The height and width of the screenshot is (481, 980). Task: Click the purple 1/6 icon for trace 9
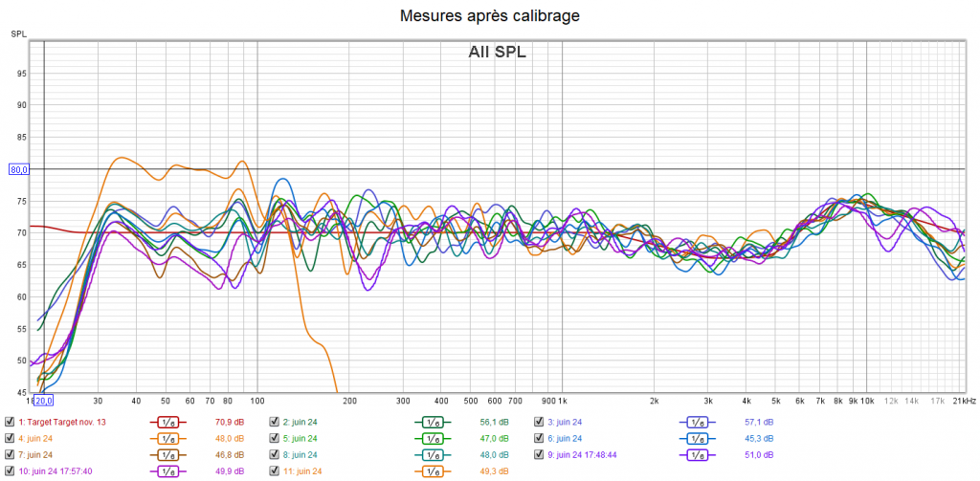[696, 454]
